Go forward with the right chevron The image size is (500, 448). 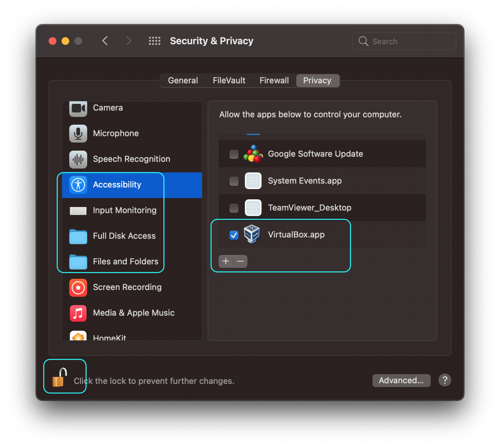tap(129, 41)
